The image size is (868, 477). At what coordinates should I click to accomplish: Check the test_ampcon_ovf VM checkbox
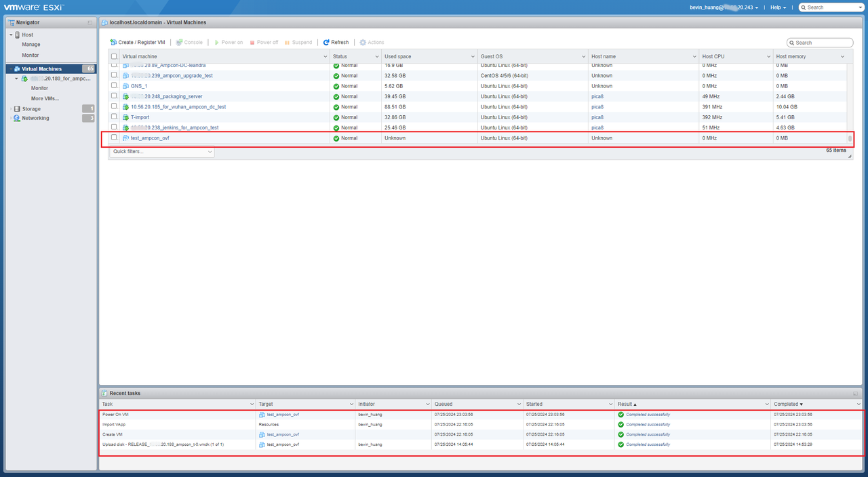click(x=114, y=138)
